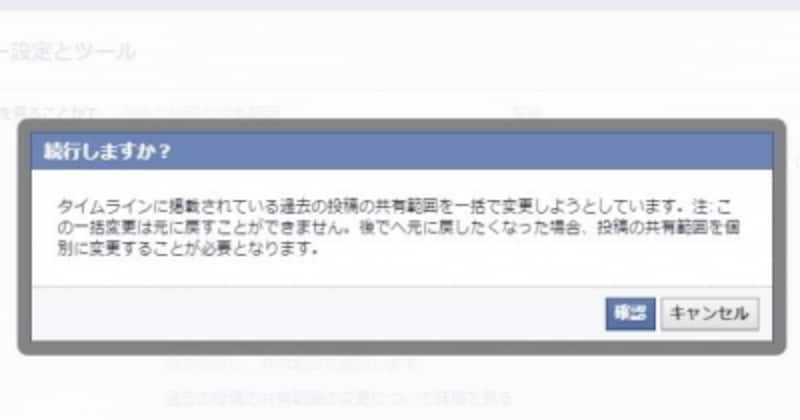Click the 続行しますか？ dialog title text
800x420 pixels.
pyautogui.click(x=107, y=152)
